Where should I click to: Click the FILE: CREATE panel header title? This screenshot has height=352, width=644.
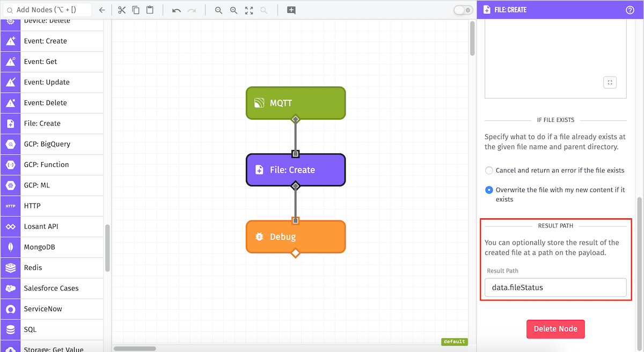tap(510, 10)
